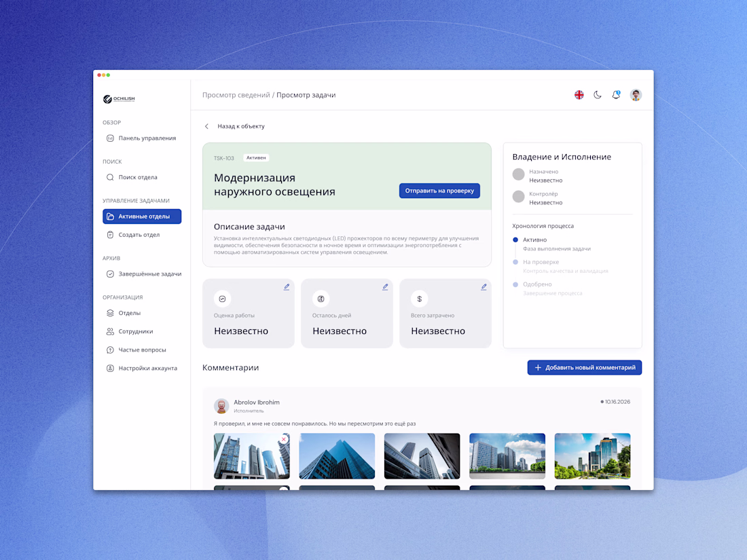This screenshot has width=747, height=560.
Task: Click the dollar icon in Всего затрачено
Action: point(419,299)
